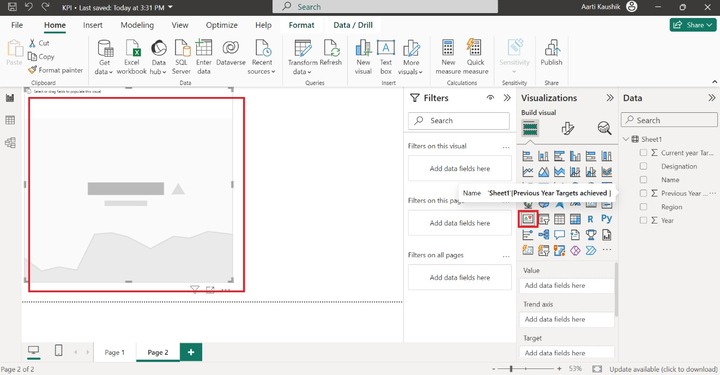Image resolution: width=720 pixels, height=375 pixels.
Task: Collapse the Filters pane chevrons
Action: (x=507, y=98)
